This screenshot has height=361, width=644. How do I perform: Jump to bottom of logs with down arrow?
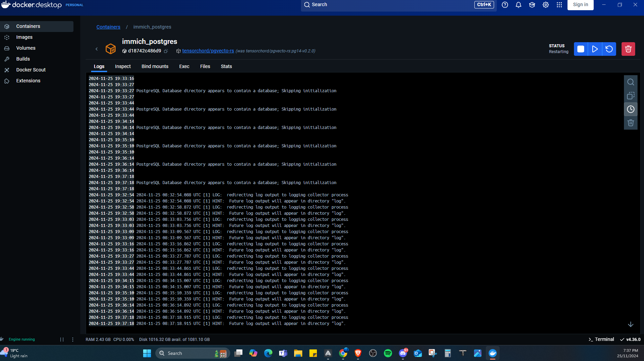pos(631,325)
